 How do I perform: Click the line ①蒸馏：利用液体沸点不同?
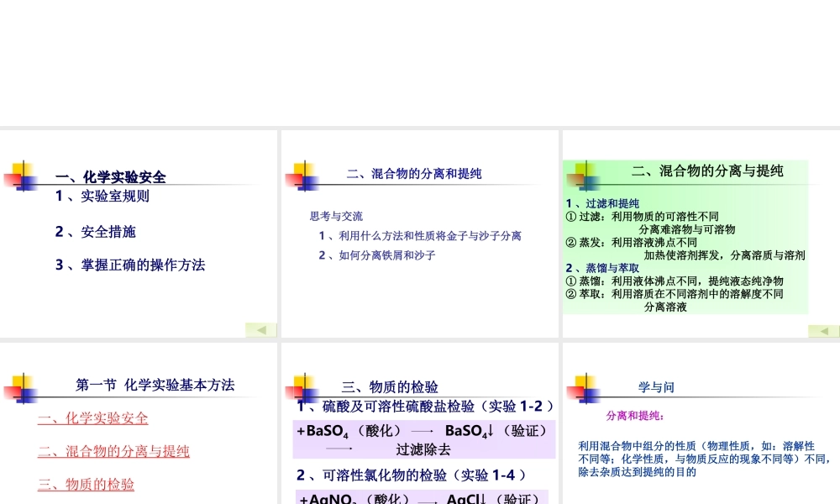(x=675, y=281)
